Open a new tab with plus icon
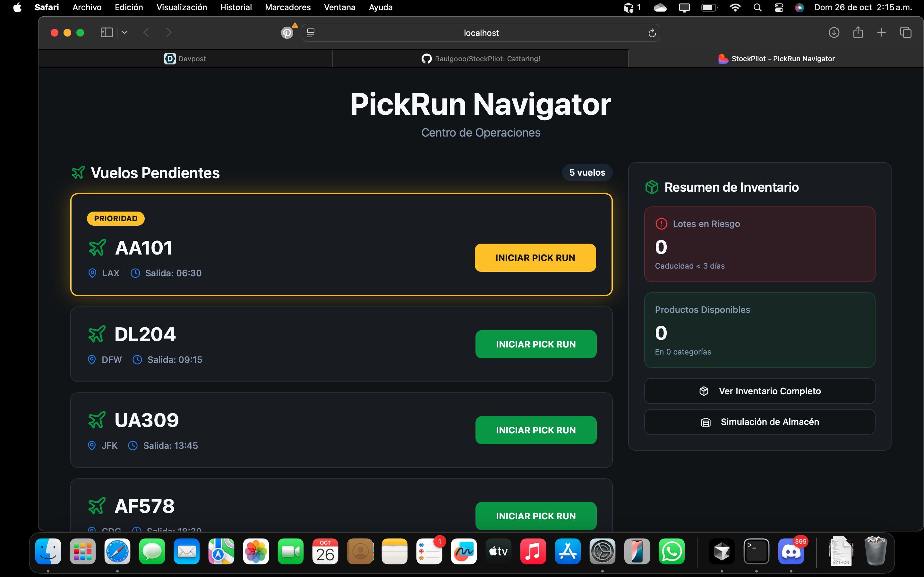 click(882, 32)
